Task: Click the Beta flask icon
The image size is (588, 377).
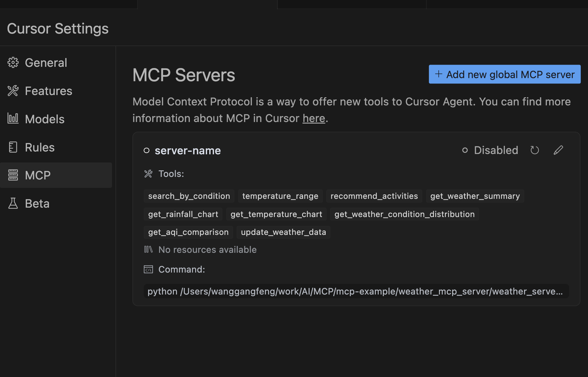Action: tap(13, 203)
